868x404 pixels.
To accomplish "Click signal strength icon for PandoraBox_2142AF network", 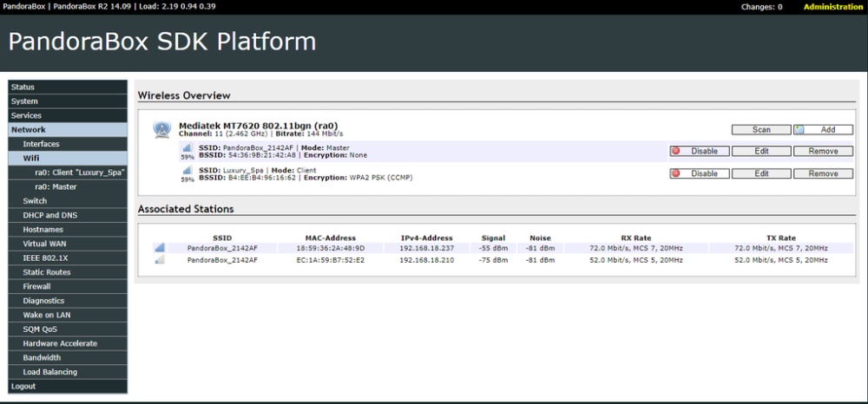I will pyautogui.click(x=187, y=147).
